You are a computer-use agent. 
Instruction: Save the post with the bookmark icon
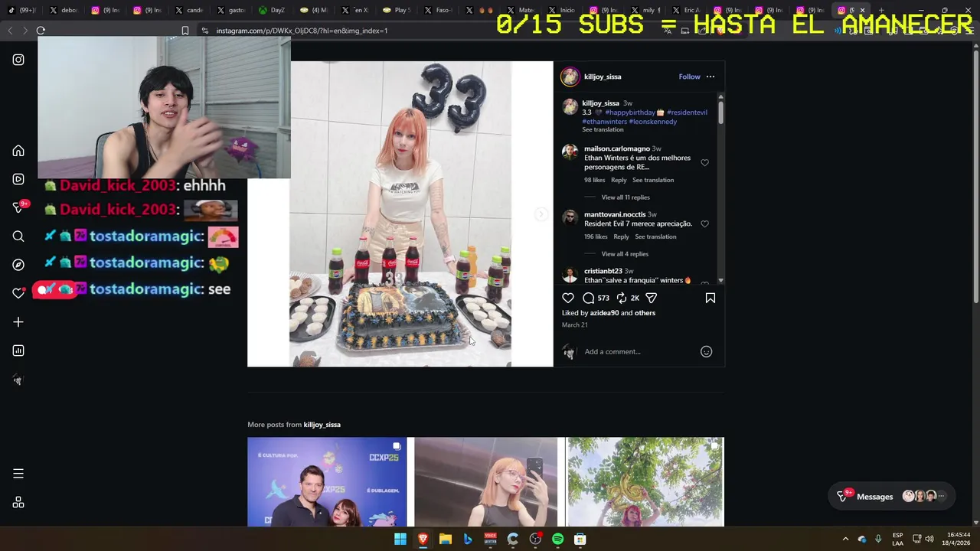tap(710, 298)
